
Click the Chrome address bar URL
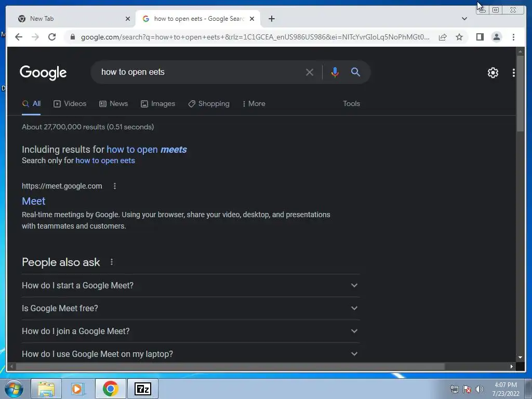(255, 37)
